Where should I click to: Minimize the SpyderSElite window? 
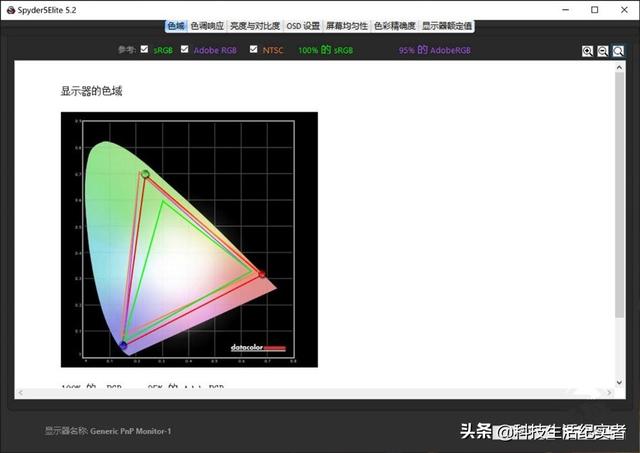click(x=566, y=10)
